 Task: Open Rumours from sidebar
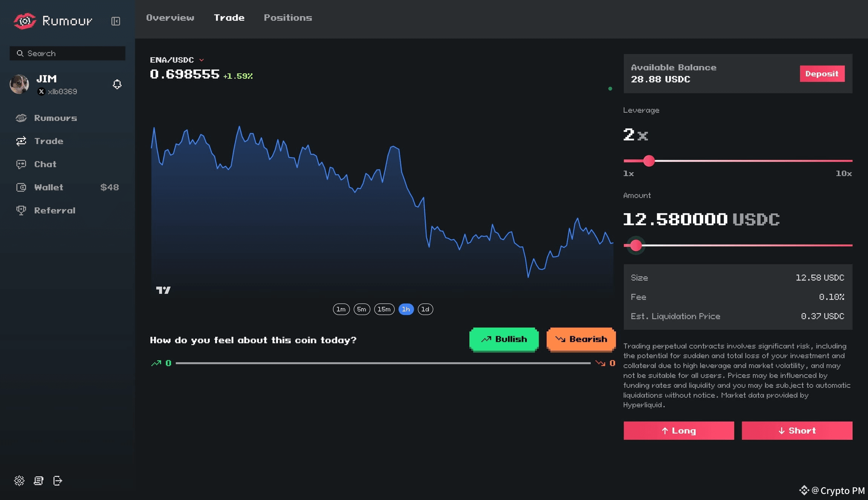[55, 118]
